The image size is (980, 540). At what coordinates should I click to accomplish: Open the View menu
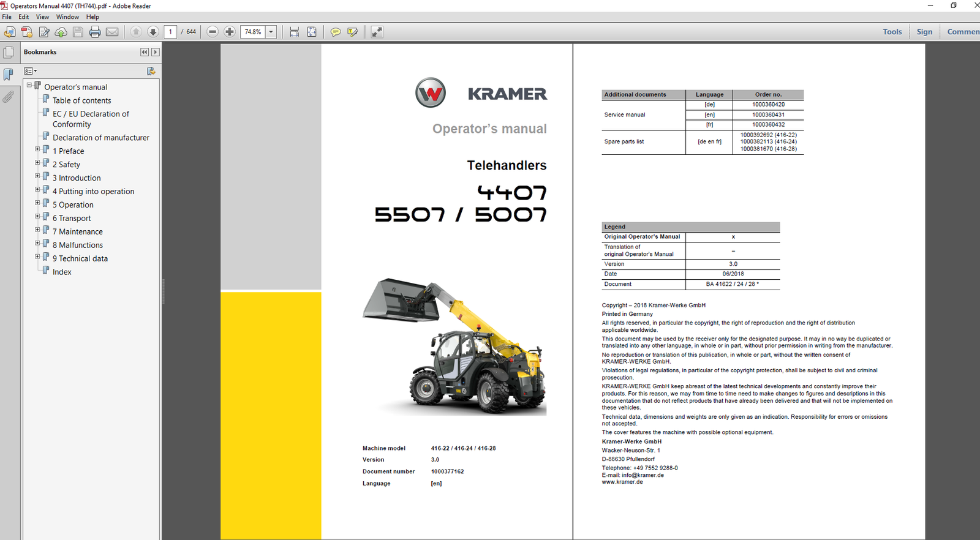point(42,17)
